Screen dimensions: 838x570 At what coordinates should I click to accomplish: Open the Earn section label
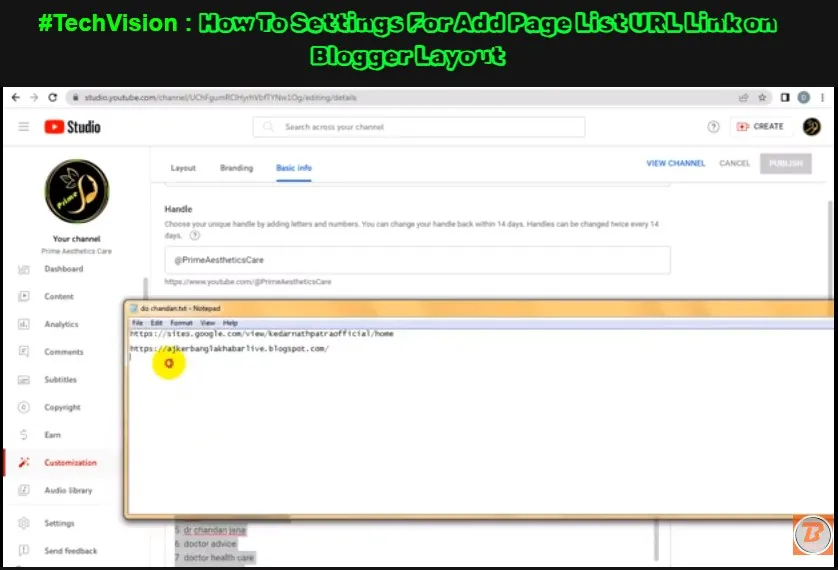(x=52, y=435)
